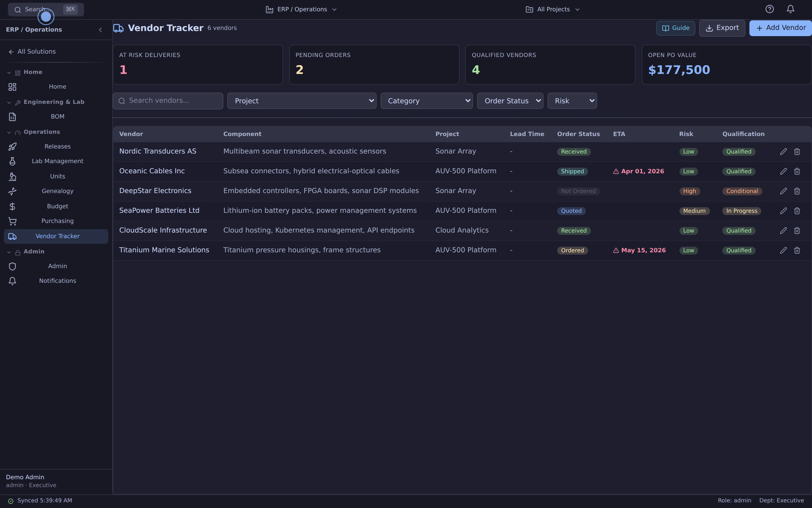
Task: Open the notifications bell in top bar
Action: tap(791, 9)
